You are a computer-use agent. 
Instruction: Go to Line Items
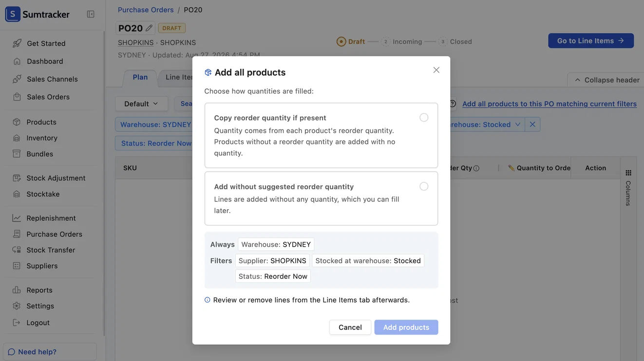(x=591, y=41)
